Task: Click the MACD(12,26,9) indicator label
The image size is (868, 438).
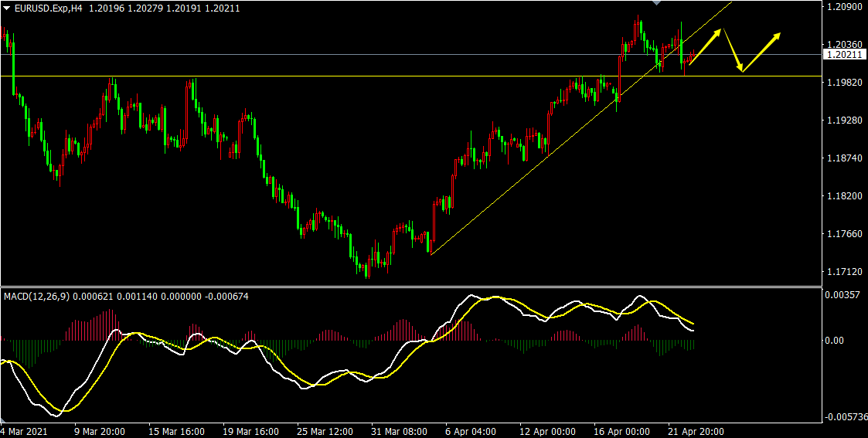Action: 37,296
